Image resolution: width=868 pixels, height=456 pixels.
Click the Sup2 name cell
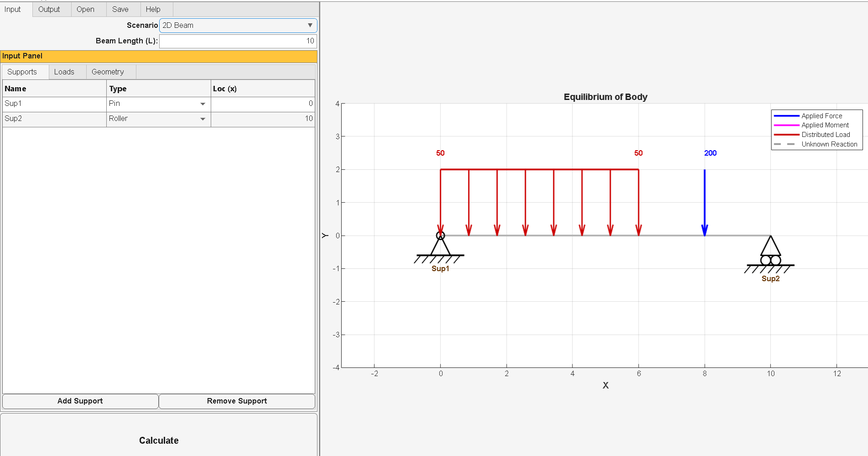coord(54,119)
